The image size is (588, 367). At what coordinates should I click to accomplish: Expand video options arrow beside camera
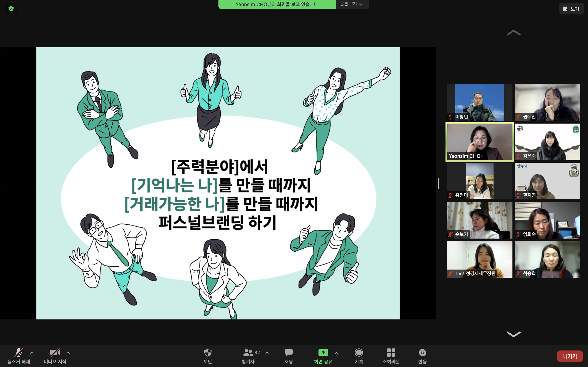point(68,353)
